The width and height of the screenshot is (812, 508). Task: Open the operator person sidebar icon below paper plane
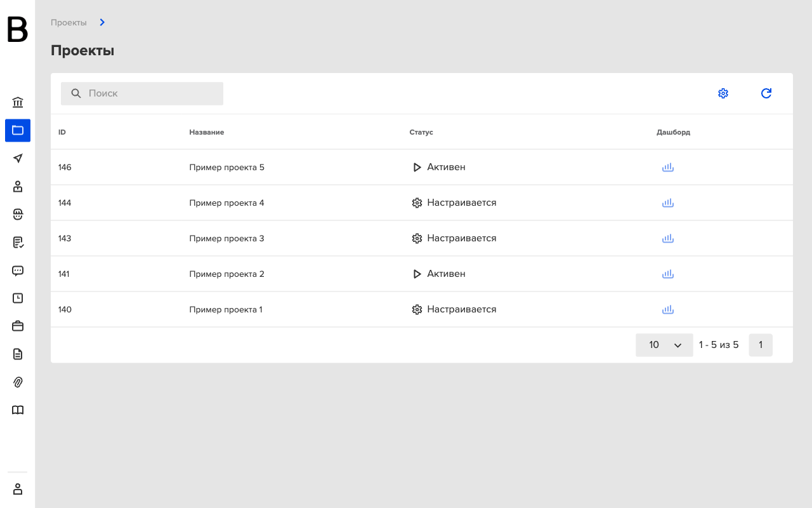[x=18, y=186]
